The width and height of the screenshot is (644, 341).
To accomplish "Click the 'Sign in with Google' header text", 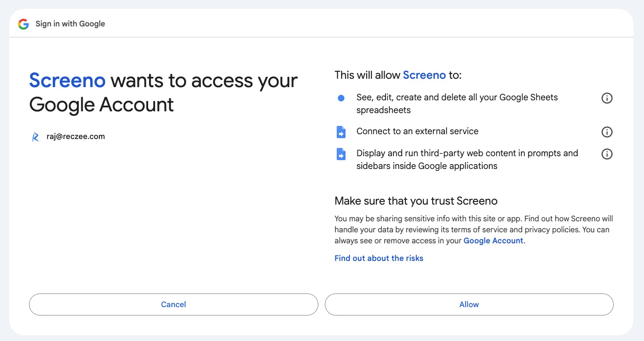I will pyautogui.click(x=70, y=24).
